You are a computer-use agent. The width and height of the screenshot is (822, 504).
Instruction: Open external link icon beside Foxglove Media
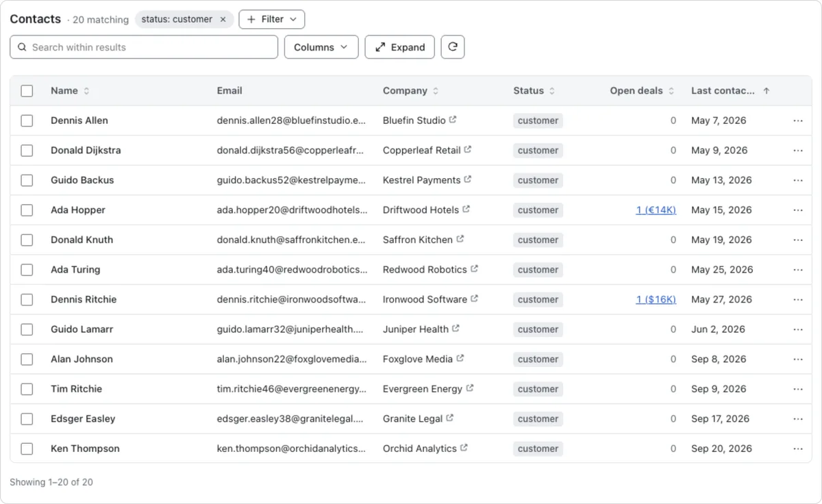pyautogui.click(x=460, y=358)
